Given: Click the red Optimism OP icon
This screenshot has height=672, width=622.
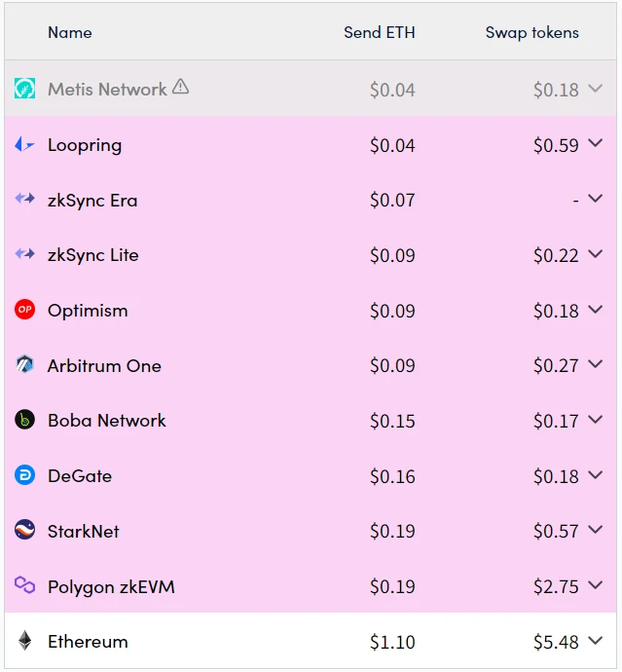Looking at the screenshot, I should (x=24, y=310).
